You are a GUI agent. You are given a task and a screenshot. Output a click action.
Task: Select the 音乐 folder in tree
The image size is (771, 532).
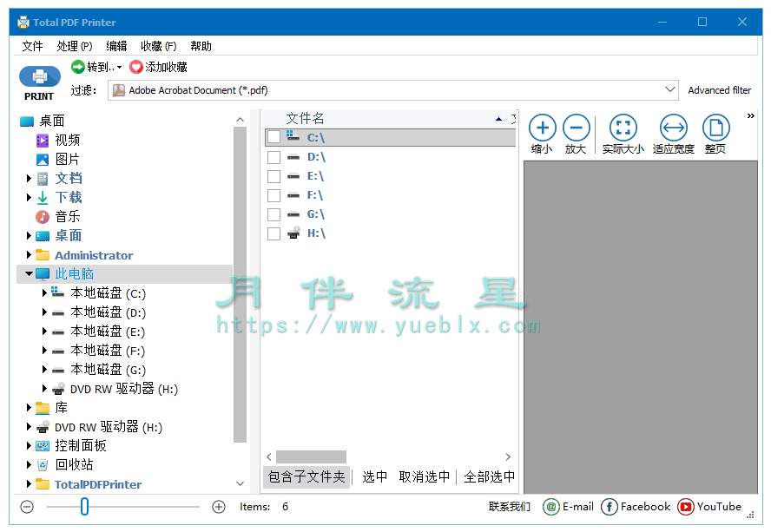click(68, 216)
